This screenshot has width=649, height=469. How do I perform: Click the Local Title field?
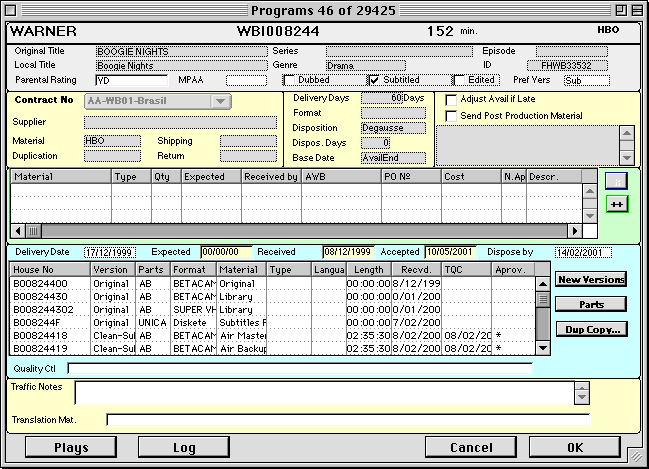point(182,65)
